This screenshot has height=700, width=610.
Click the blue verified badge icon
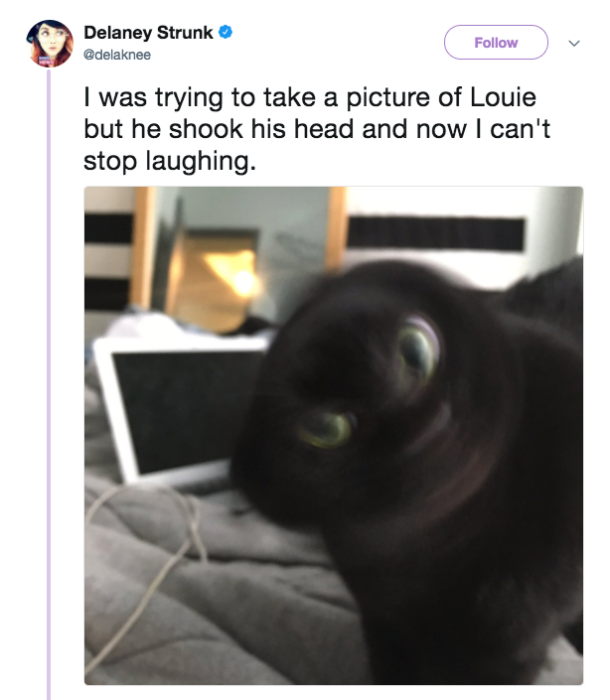(x=226, y=32)
